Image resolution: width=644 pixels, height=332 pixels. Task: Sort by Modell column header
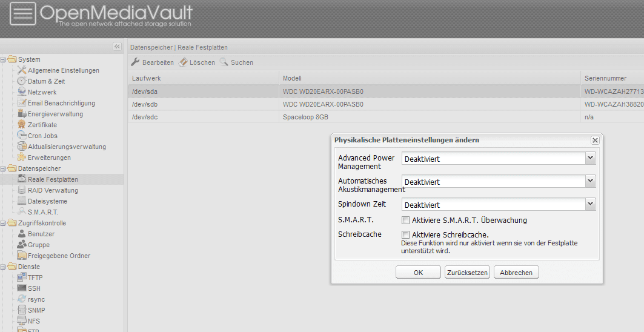(x=430, y=78)
